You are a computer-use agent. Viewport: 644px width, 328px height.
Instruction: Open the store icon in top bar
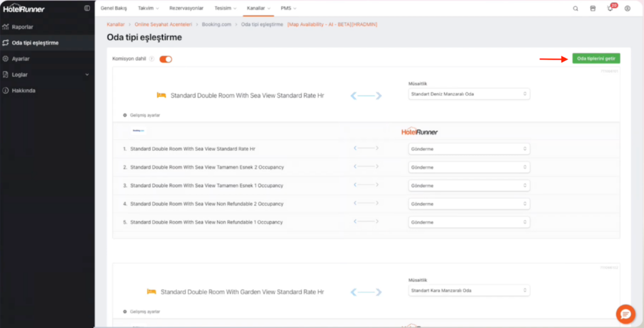(592, 8)
